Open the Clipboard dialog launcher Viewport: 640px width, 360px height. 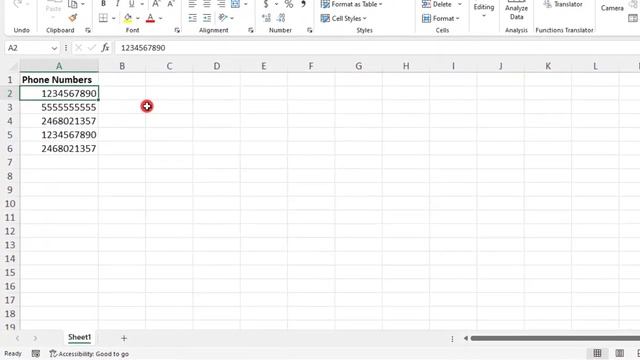click(88, 30)
